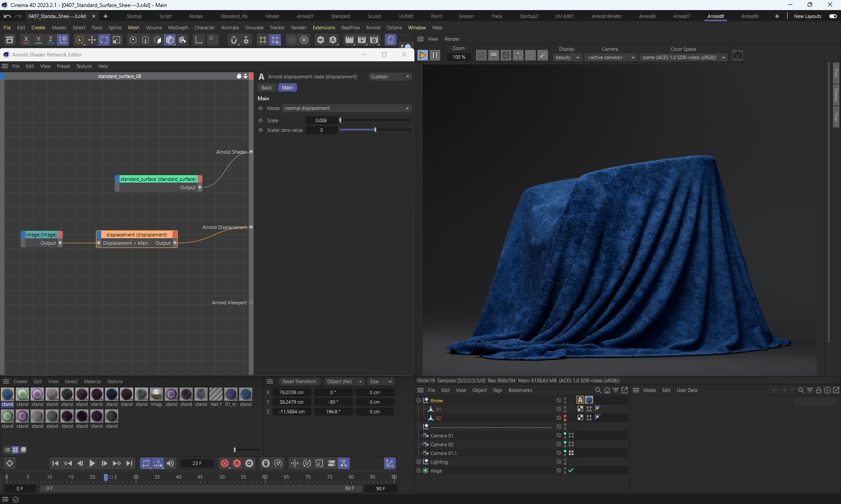Toggle the New Layouts switch
The image size is (841, 504).
[x=833, y=16]
